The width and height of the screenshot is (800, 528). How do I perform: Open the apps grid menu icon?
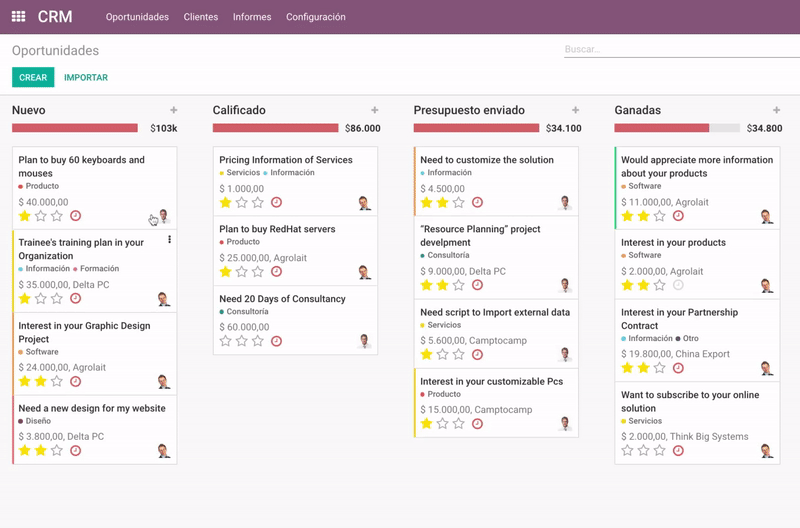(x=18, y=17)
